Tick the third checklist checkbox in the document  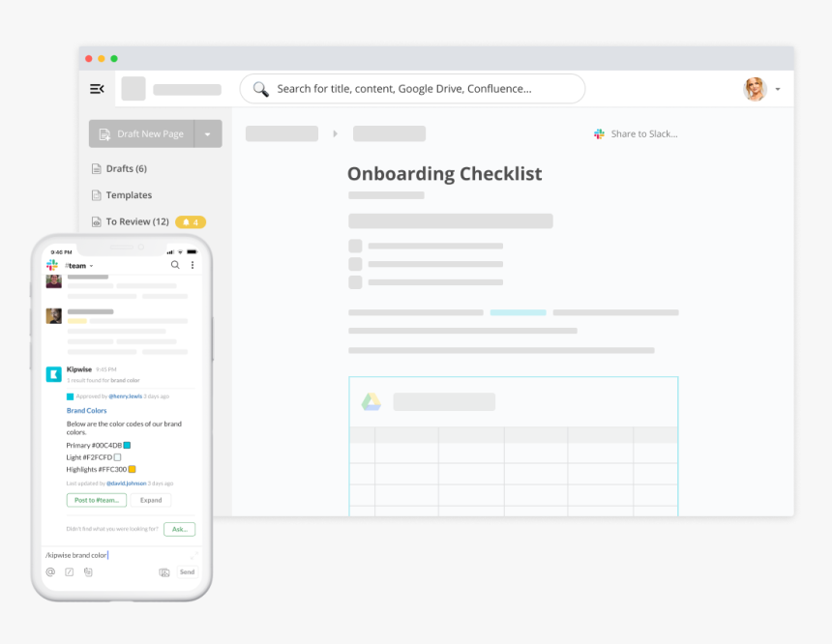[x=355, y=282]
